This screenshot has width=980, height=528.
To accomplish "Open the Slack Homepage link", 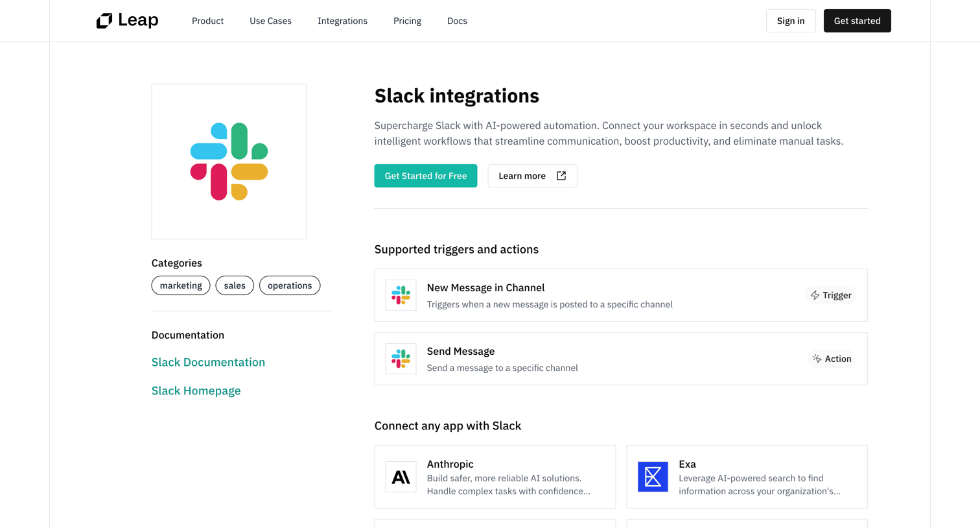I will (x=196, y=390).
